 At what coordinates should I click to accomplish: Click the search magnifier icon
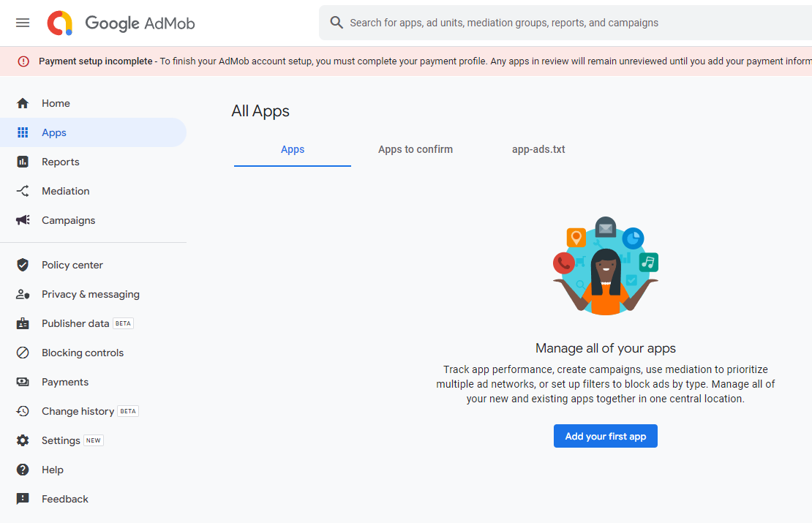[337, 22]
